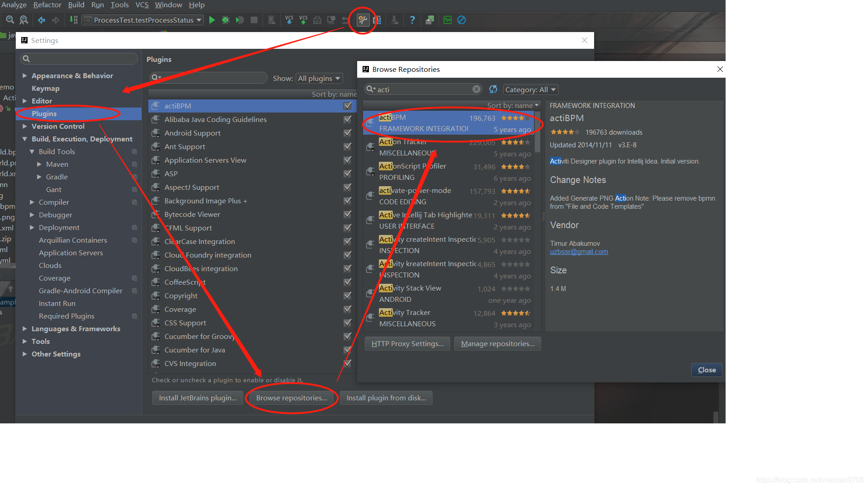This screenshot has height=488, width=868.
Task: Collapse Build, Execution, Deployment node
Action: click(24, 139)
